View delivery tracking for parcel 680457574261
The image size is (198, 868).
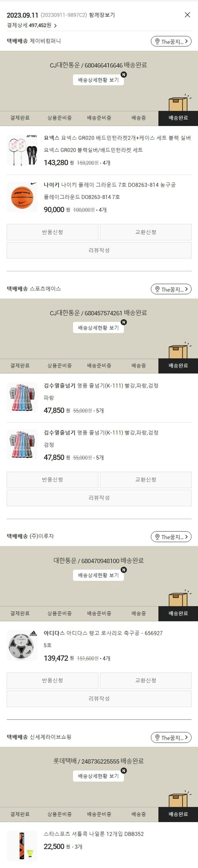(98, 328)
